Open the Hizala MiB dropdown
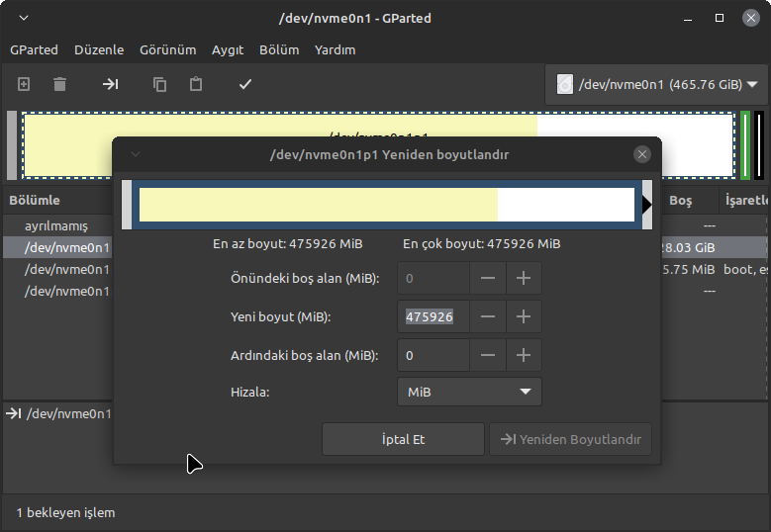The image size is (771, 532). [469, 392]
